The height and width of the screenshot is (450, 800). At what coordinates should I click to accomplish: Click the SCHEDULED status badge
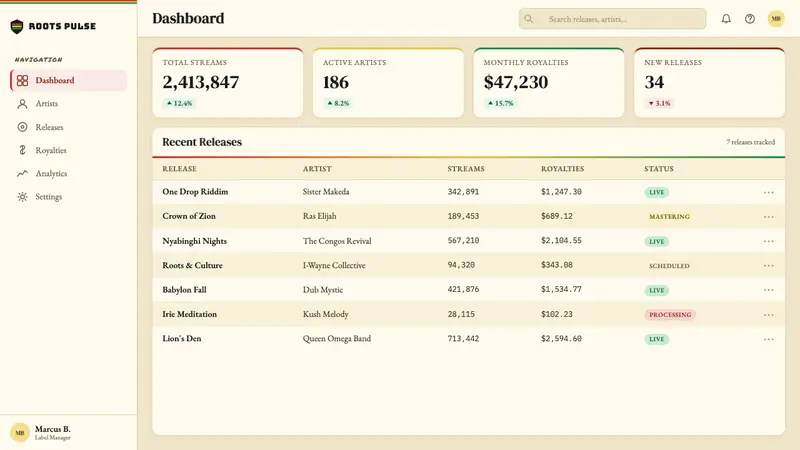click(669, 266)
